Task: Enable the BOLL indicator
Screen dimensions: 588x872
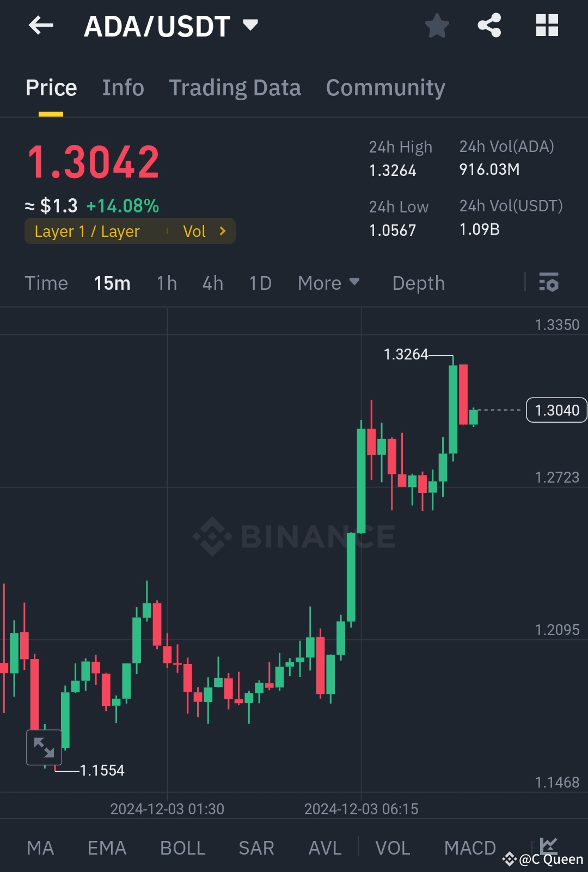Action: pyautogui.click(x=182, y=847)
